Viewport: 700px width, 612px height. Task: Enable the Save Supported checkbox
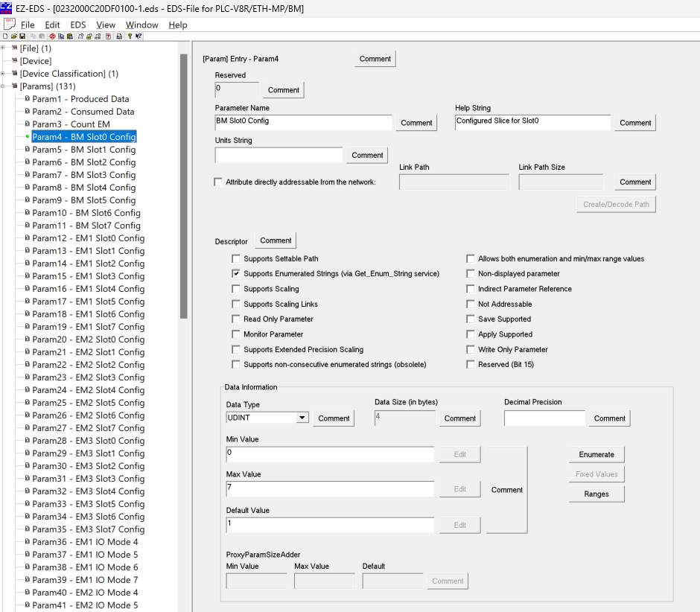[x=470, y=319]
